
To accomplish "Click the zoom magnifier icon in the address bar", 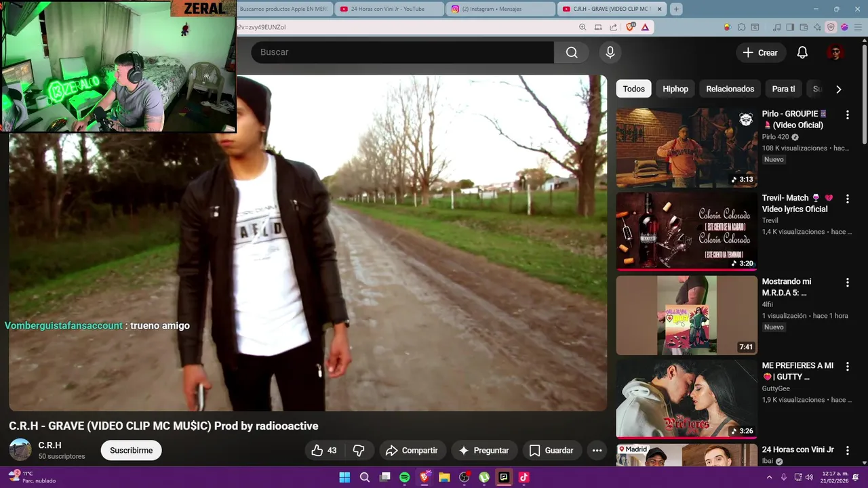I will [x=583, y=27].
